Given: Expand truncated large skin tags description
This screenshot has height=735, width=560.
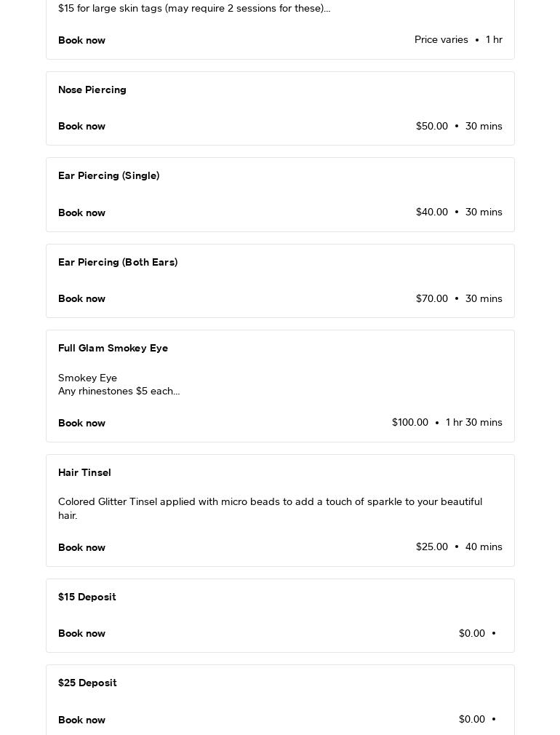Looking at the screenshot, I should click(x=194, y=9).
